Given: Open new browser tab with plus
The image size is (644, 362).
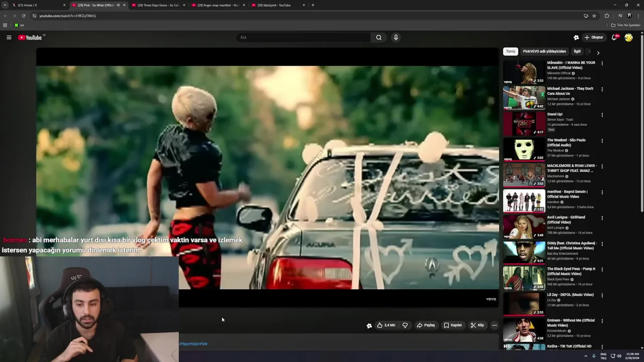Looking at the screenshot, I should (x=313, y=5).
